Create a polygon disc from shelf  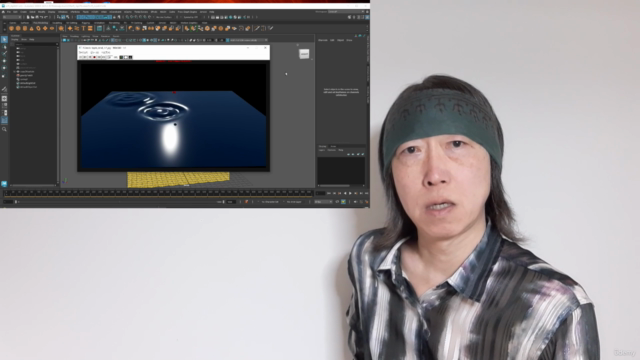click(x=52, y=29)
